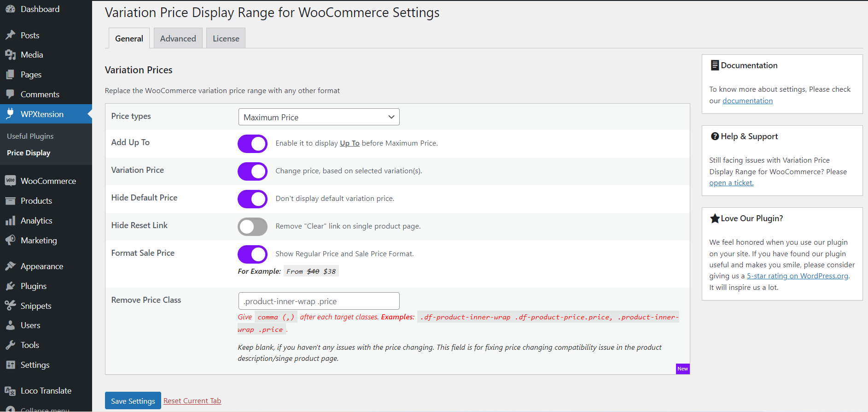Image resolution: width=868 pixels, height=412 pixels.
Task: Click the Dashboard gauge icon
Action: point(10,9)
